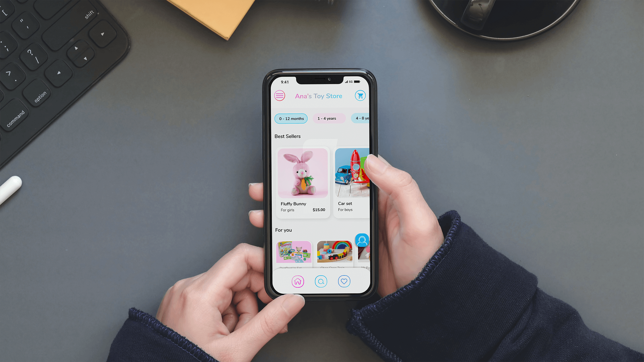Tap the hamburger menu icon
644x362 pixels.
click(x=279, y=96)
